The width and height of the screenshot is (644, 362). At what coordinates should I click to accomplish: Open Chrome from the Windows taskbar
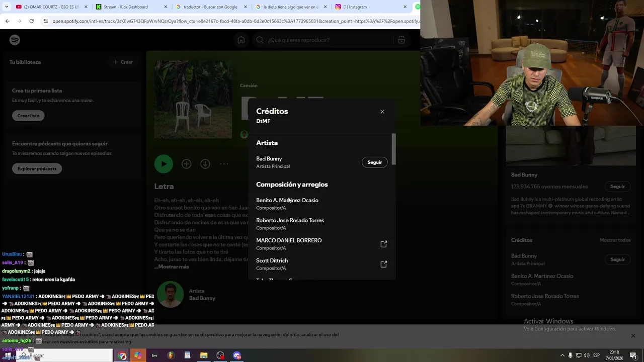click(122, 355)
